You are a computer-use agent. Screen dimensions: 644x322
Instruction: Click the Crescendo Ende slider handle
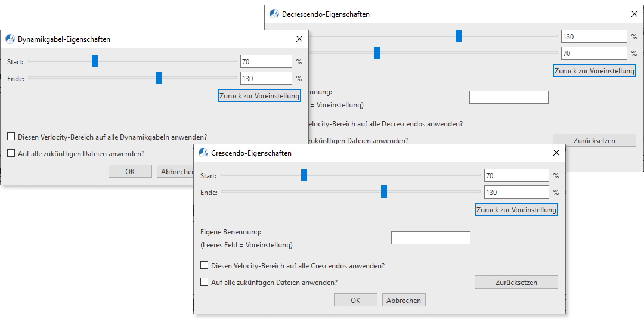pos(384,191)
